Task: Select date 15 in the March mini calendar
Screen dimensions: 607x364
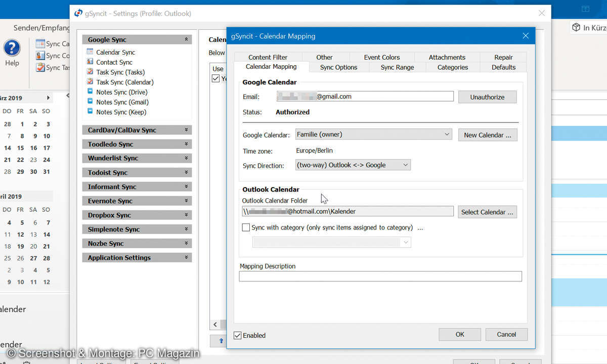Action: (20, 148)
